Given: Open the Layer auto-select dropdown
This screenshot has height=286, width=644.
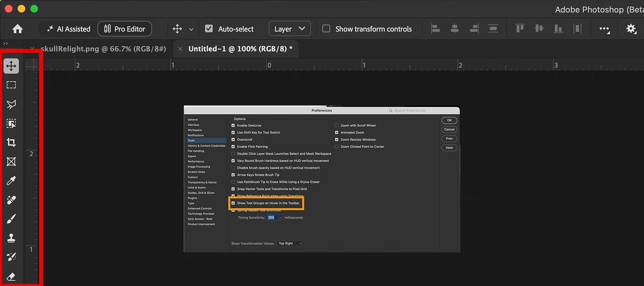Looking at the screenshot, I should click(290, 29).
